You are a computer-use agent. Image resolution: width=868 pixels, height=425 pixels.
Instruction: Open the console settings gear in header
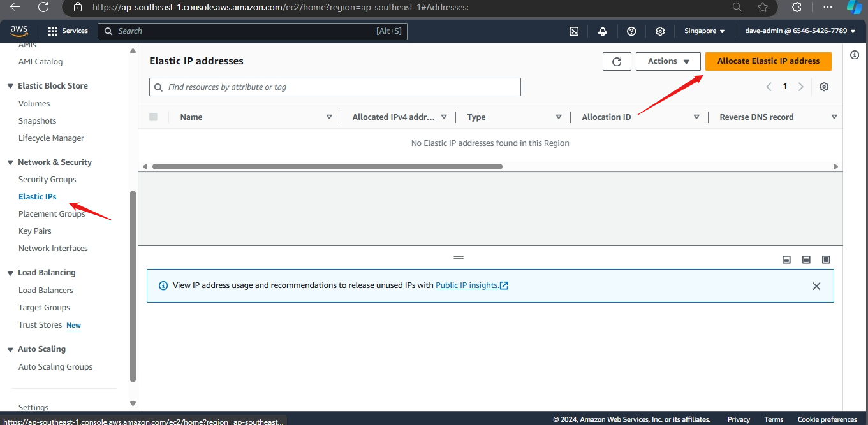(660, 31)
